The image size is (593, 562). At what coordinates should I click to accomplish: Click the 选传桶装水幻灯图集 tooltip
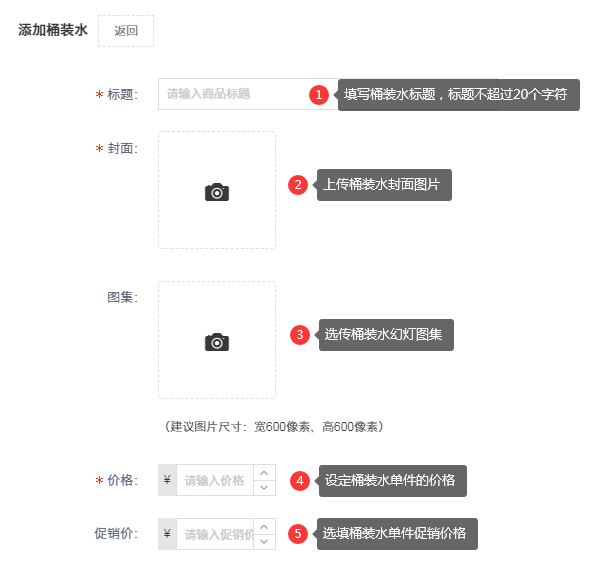coord(386,335)
